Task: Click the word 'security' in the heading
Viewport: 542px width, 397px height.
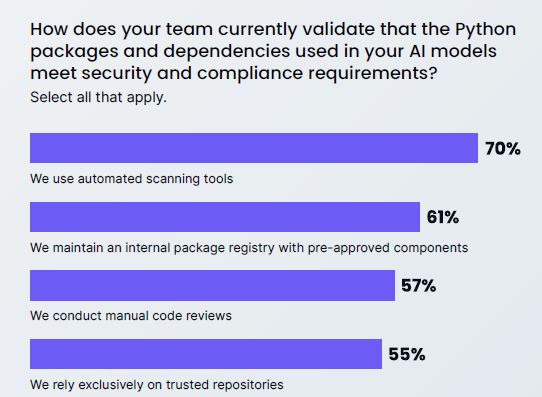Action: (117, 74)
